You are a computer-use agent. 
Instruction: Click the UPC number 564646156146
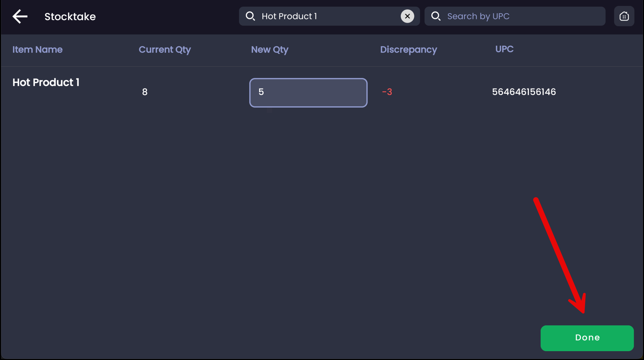(524, 92)
